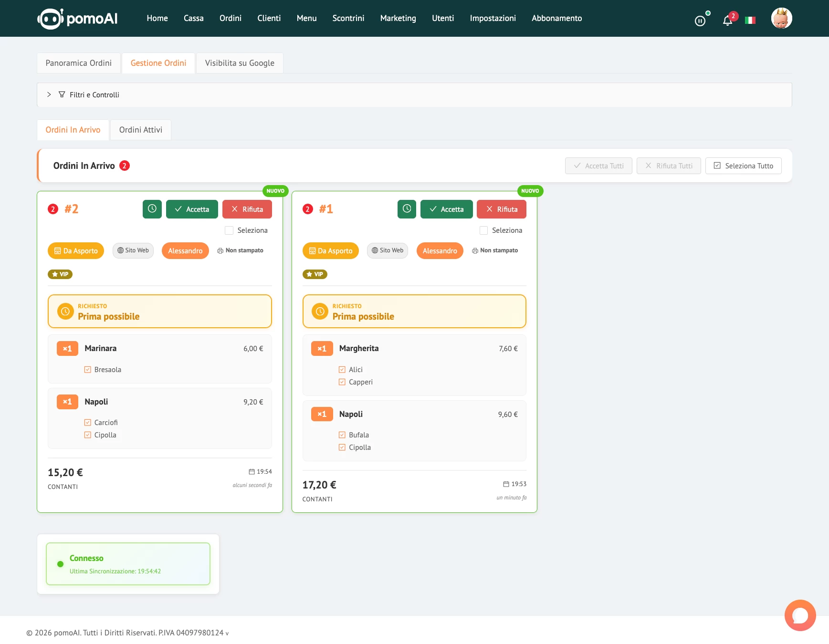Tick the Seleziona checkbox on order #1

click(483, 230)
